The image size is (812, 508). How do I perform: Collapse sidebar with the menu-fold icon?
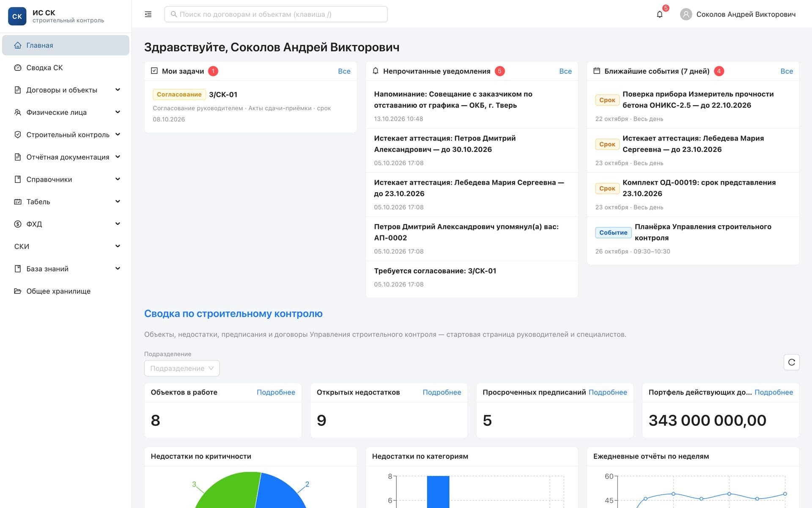tap(148, 14)
